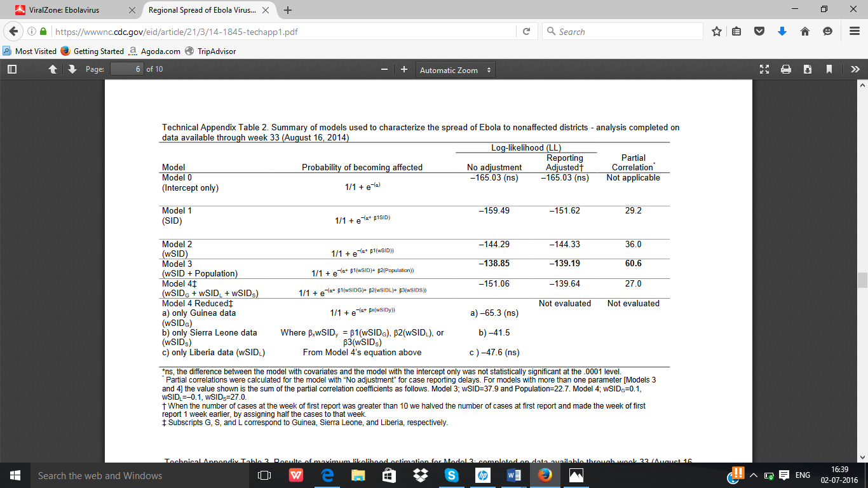Open the Action Center notifications icon
The width and height of the screenshot is (868, 488).
(x=785, y=475)
